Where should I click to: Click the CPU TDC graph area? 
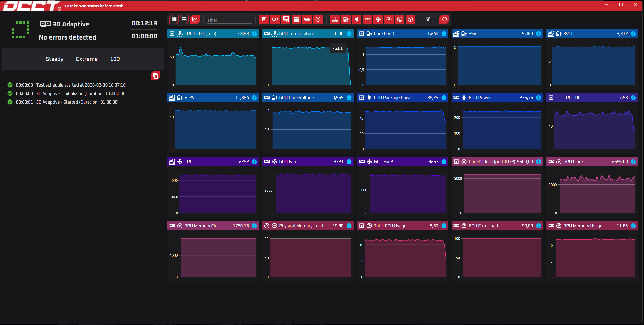pos(592,128)
